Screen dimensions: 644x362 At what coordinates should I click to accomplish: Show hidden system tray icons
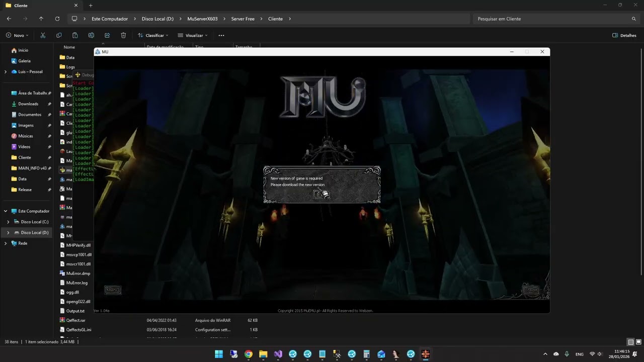[545, 354]
